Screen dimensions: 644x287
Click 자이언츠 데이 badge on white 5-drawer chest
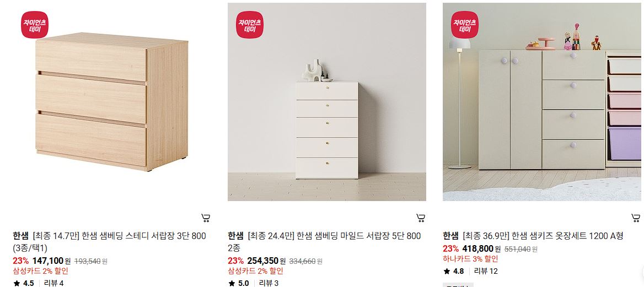250,25
